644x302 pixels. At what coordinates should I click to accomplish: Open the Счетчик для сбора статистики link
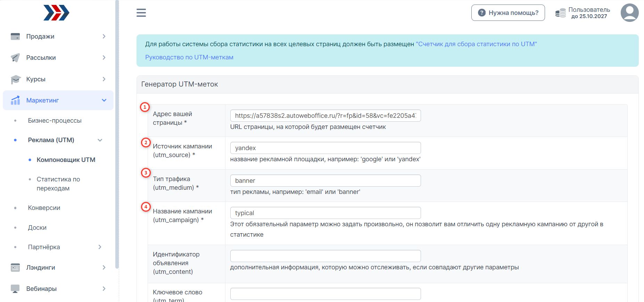tap(477, 44)
